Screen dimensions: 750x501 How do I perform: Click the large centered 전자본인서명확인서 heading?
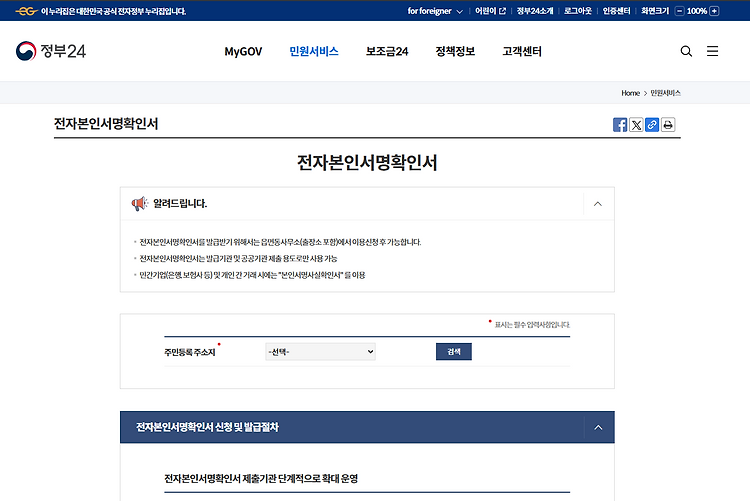tap(367, 163)
